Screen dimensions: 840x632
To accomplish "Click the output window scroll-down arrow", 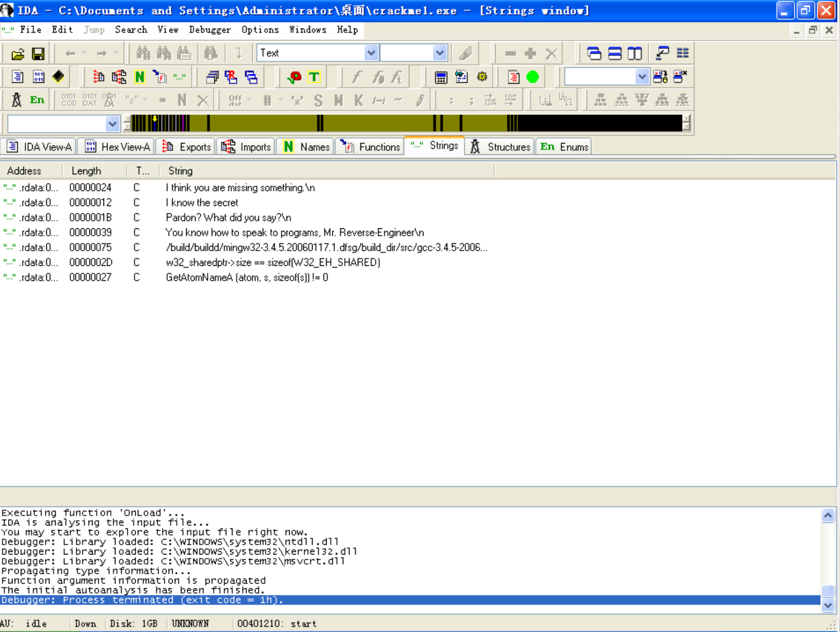I will [x=828, y=605].
